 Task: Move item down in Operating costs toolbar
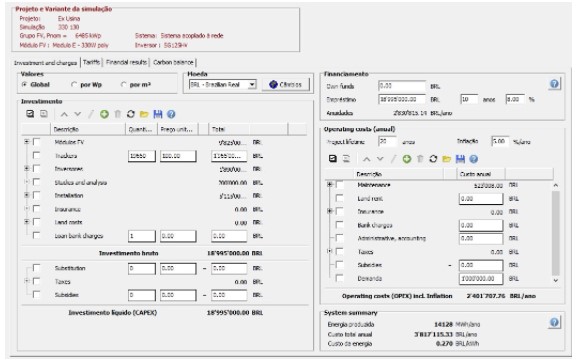tap(380, 159)
